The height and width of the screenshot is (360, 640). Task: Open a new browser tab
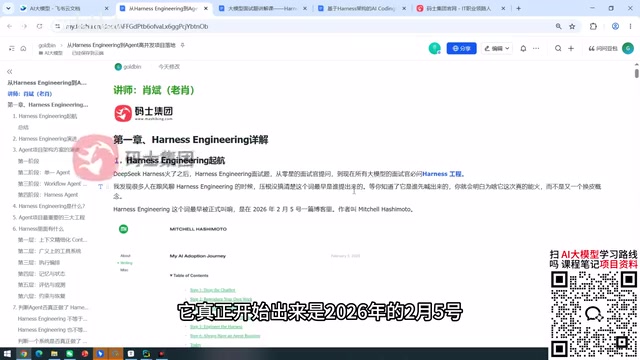[518, 8]
